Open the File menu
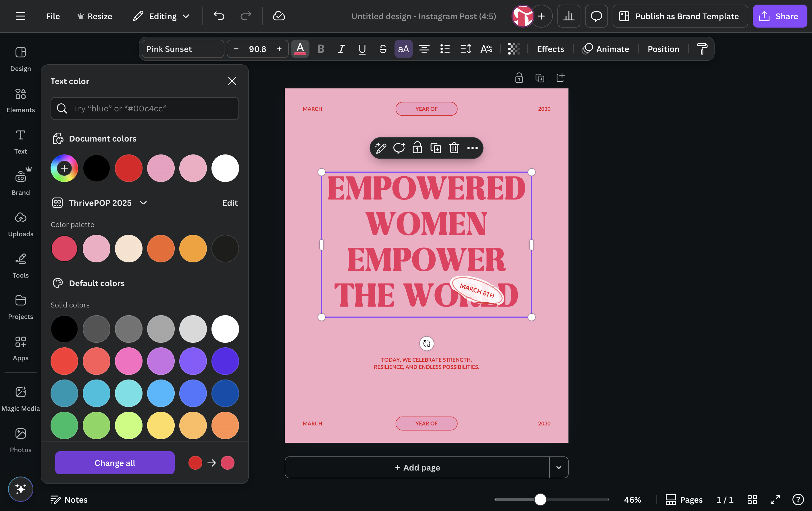This screenshot has width=812, height=511. (53, 16)
